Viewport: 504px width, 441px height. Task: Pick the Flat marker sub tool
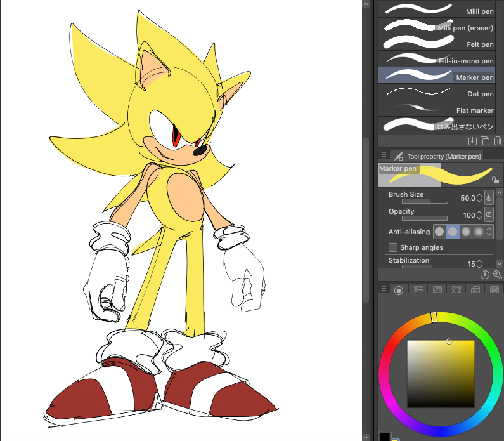(437, 109)
